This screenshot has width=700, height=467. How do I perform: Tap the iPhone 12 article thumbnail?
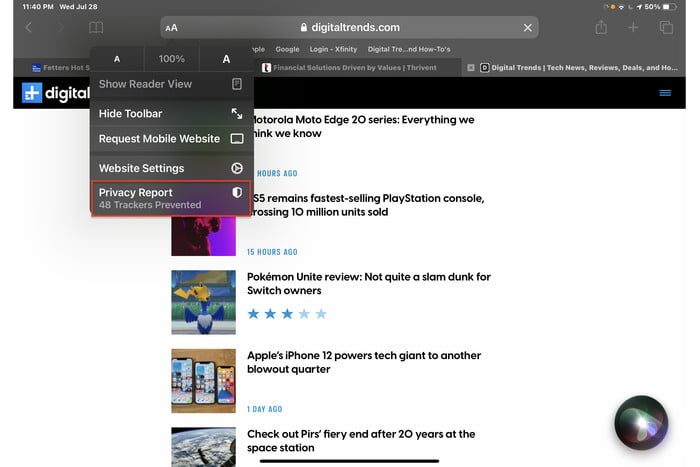203,381
